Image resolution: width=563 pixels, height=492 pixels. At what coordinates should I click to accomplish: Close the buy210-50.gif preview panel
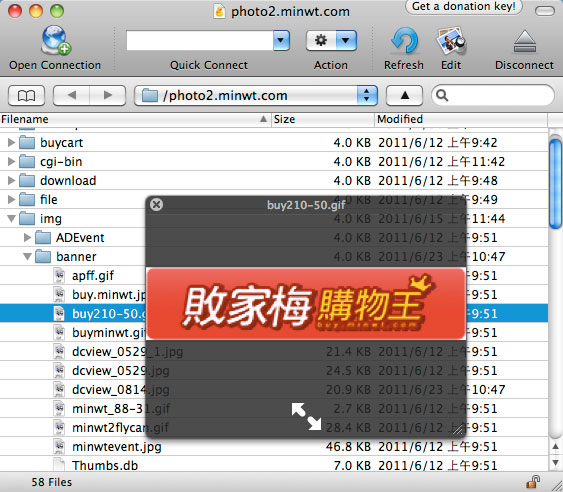tap(157, 205)
